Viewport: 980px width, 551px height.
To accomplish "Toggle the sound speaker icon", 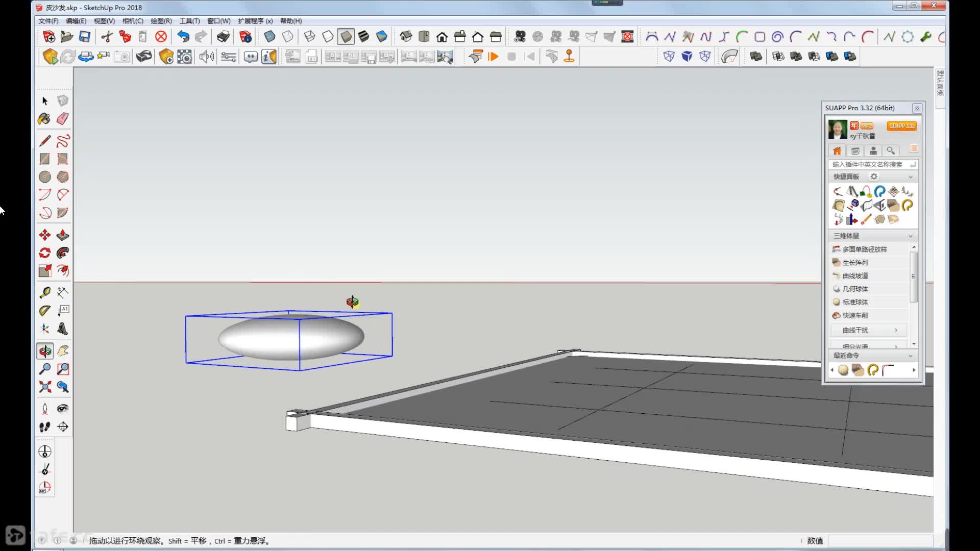I will tap(206, 57).
